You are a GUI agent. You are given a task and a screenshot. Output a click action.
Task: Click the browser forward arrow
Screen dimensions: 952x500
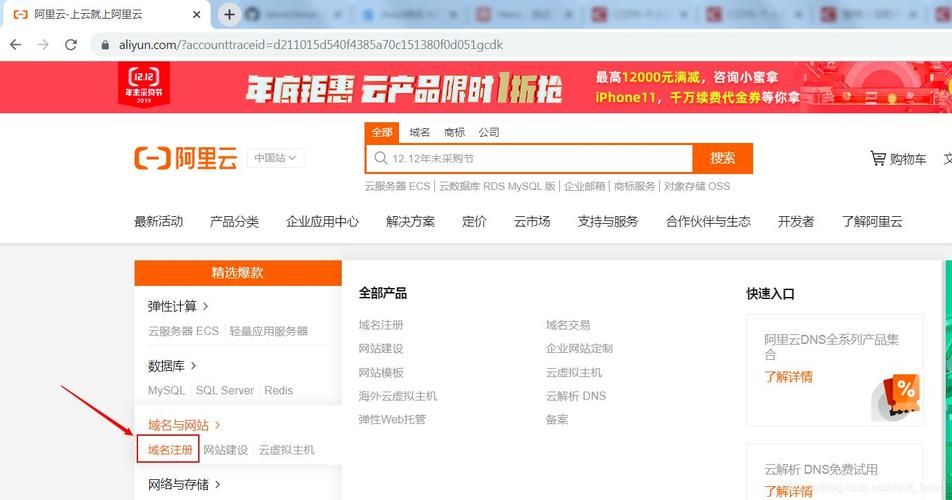click(x=43, y=44)
